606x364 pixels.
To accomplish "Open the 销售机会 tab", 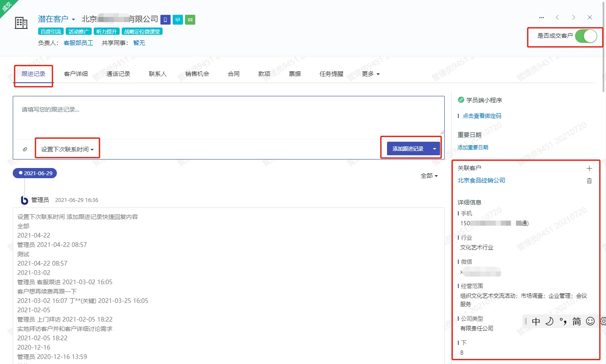I will (197, 74).
